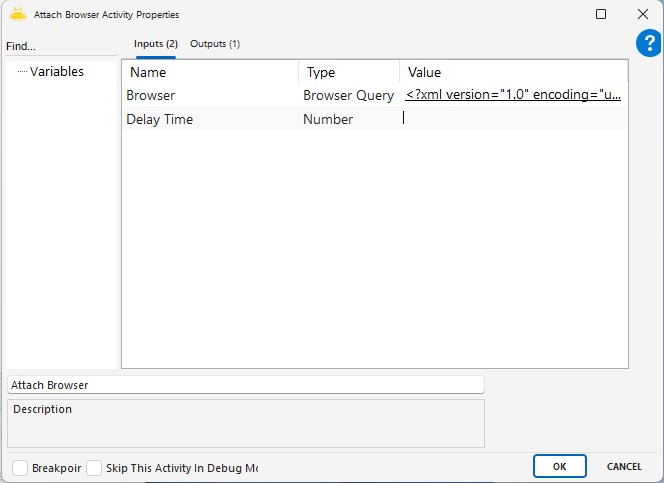This screenshot has width=664, height=483.
Task: Toggle Skip This Activity In Debug Mode
Action: 94,467
